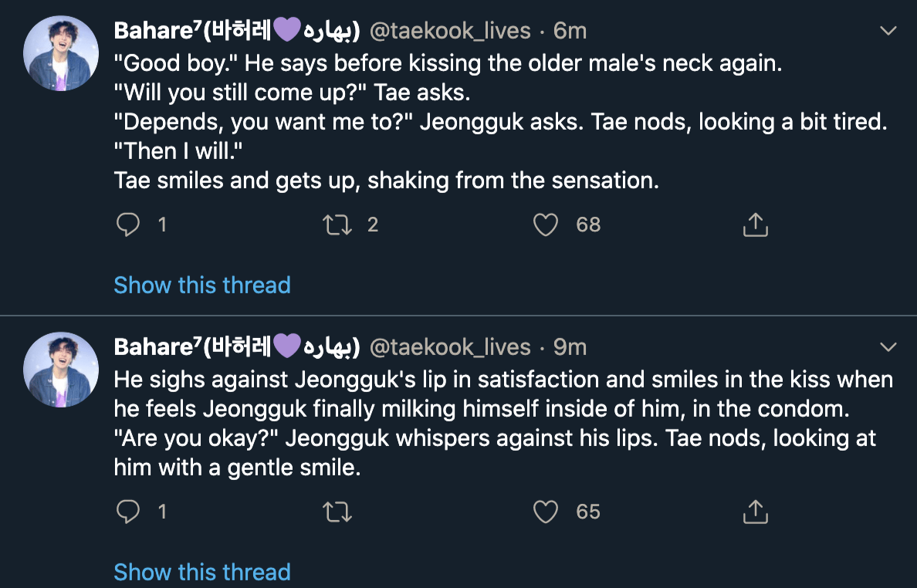Expand the options chevron on the second tweet
This screenshot has height=588, width=917.
click(x=888, y=347)
